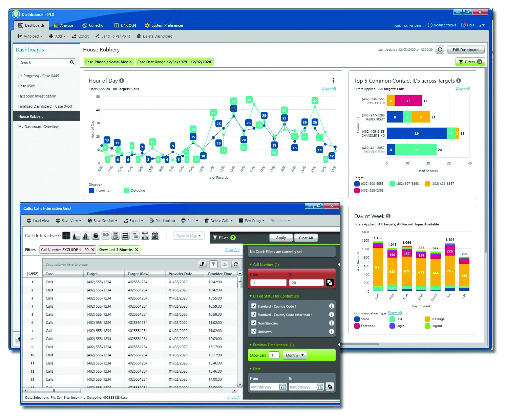
Task: Switch to the calendar view icon
Action: pyautogui.click(x=155, y=236)
